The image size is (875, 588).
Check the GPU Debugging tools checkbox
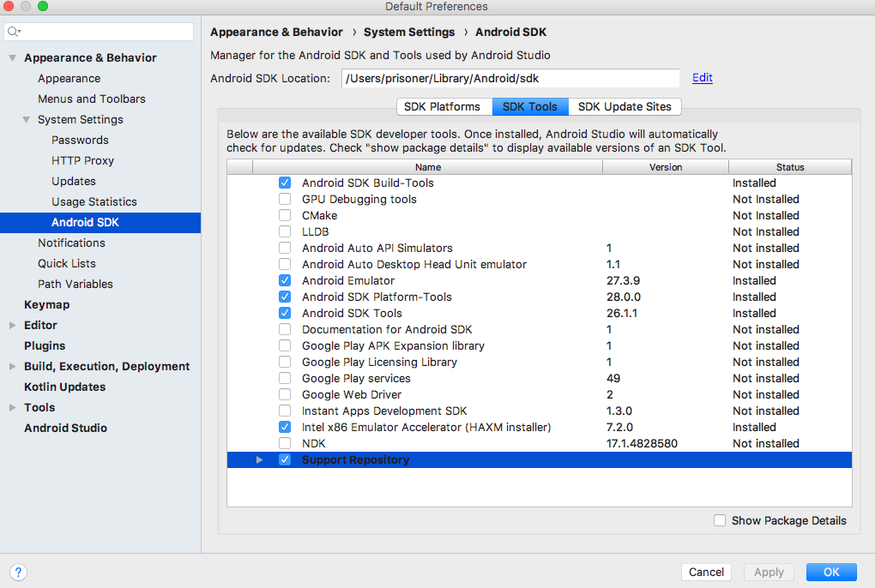(x=285, y=199)
